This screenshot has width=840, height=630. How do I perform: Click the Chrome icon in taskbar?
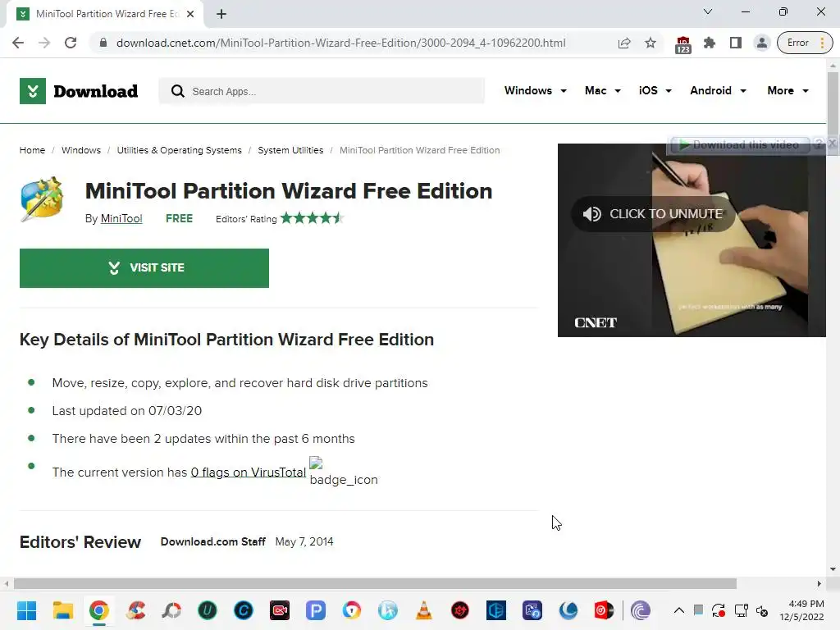(99, 610)
